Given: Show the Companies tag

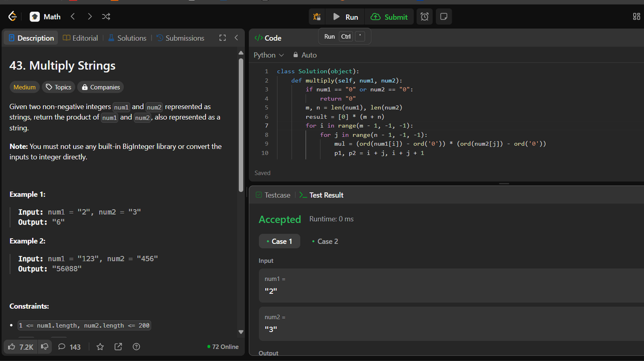Looking at the screenshot, I should point(100,87).
